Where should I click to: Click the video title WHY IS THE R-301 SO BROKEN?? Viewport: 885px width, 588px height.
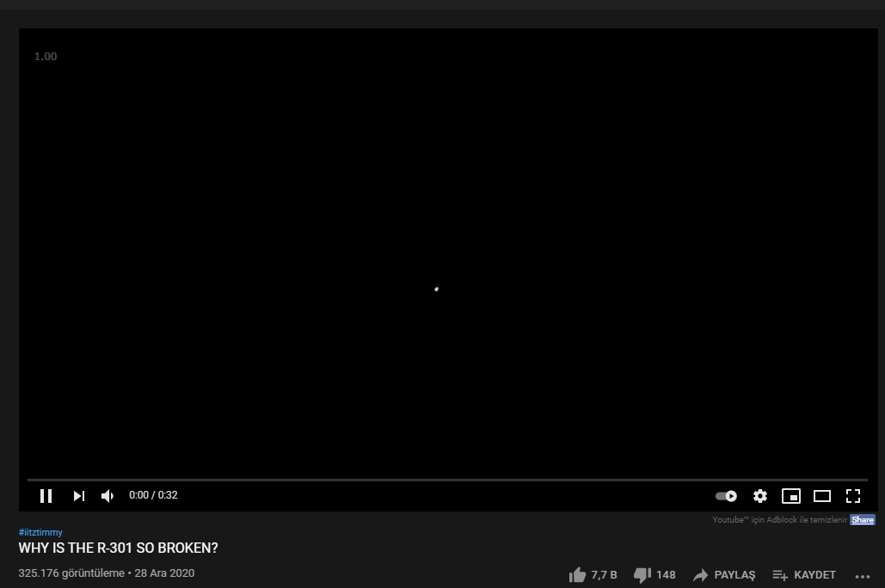[118, 548]
